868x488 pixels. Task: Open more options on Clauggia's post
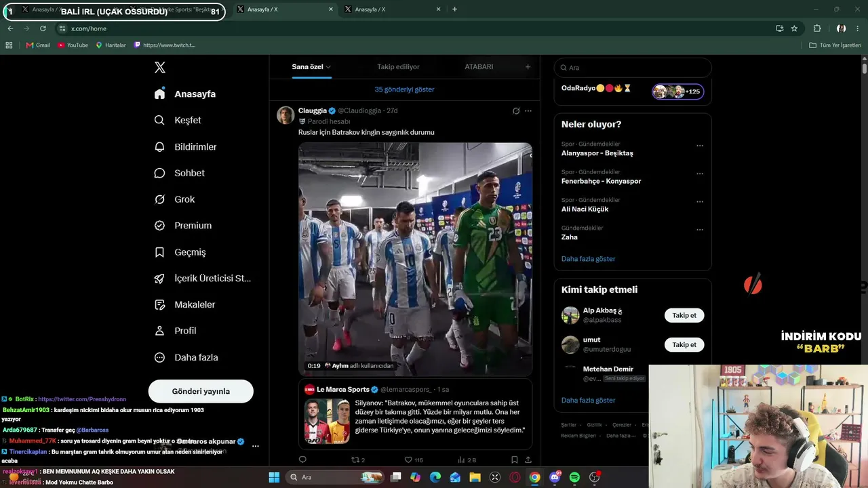coord(528,110)
